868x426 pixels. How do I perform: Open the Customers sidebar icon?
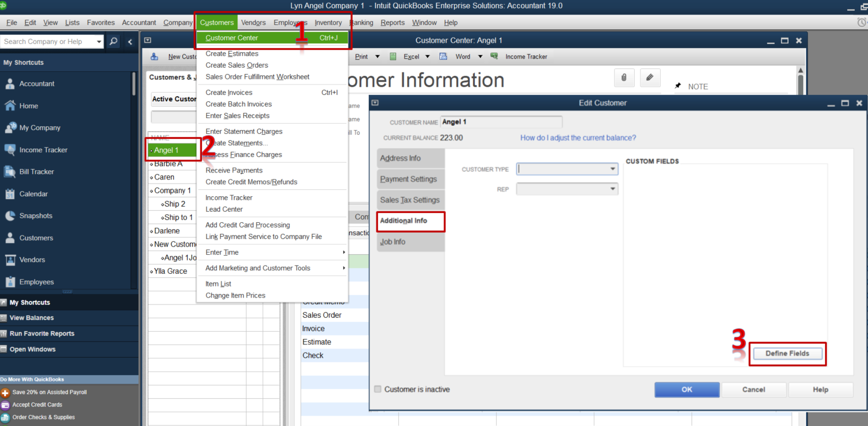click(x=10, y=238)
